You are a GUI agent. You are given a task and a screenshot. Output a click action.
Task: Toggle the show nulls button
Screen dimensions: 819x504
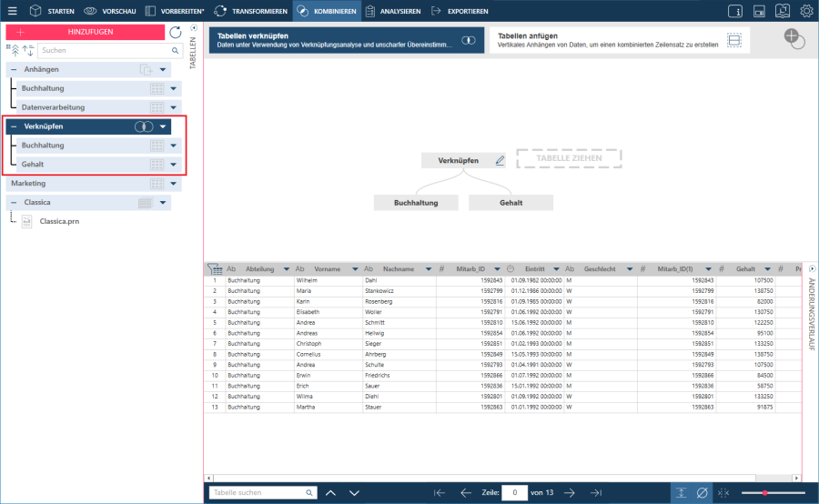click(x=702, y=492)
